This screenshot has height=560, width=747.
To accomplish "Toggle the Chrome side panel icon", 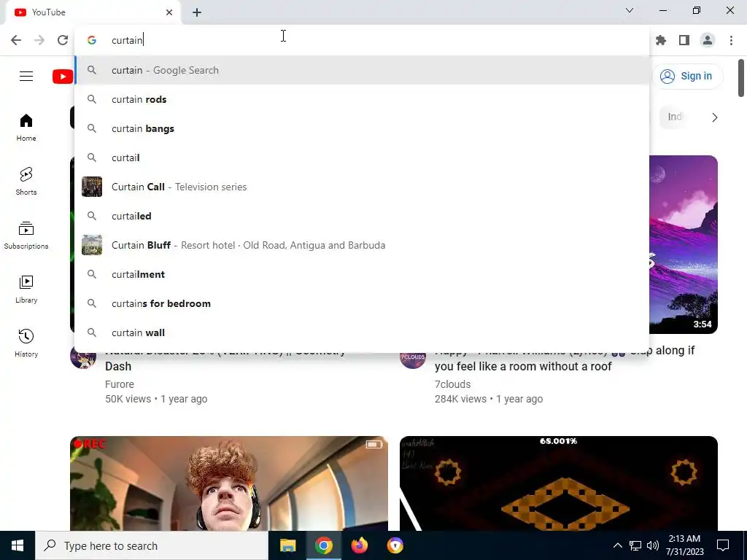I will (x=684, y=40).
